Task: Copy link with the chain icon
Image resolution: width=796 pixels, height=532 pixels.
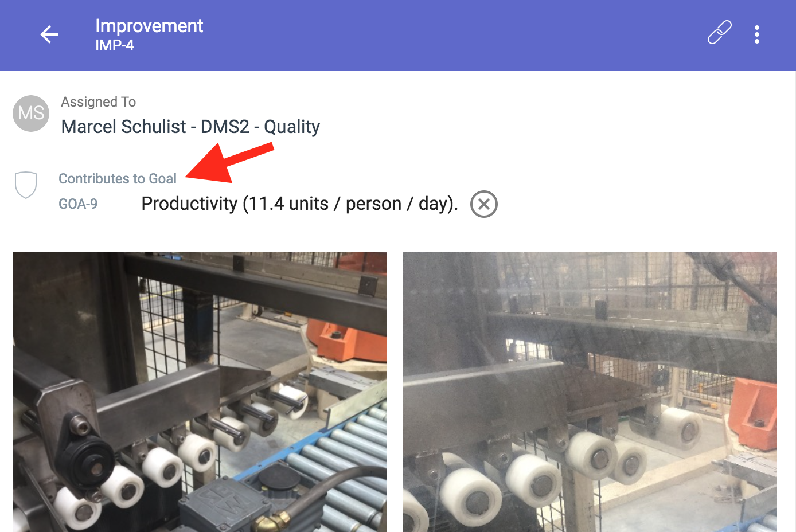Action: [x=719, y=33]
